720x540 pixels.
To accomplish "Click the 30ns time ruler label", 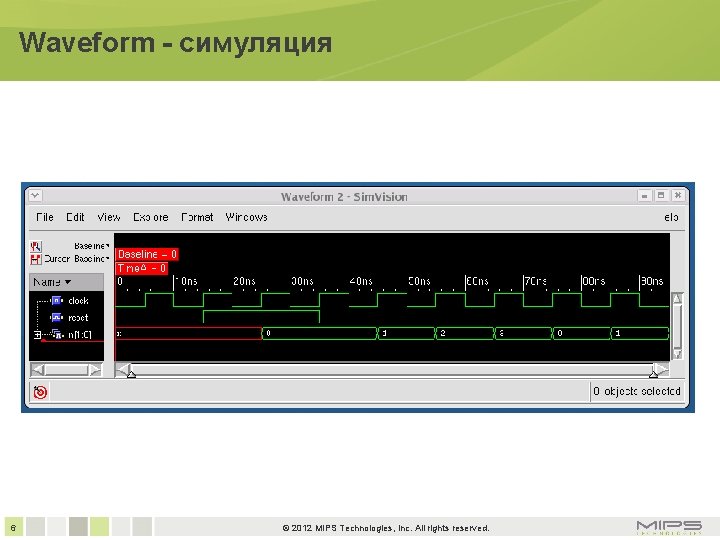I will [x=302, y=281].
